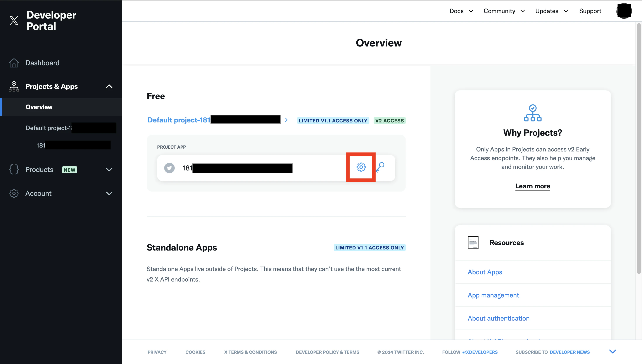
Task: Click the arrow next to Default project
Action: coord(286,120)
